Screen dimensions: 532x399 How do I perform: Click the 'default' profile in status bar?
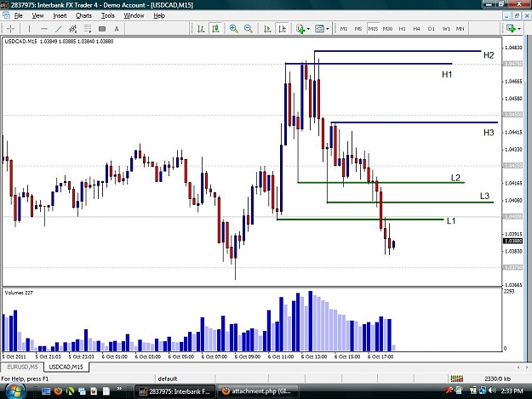pos(168,379)
